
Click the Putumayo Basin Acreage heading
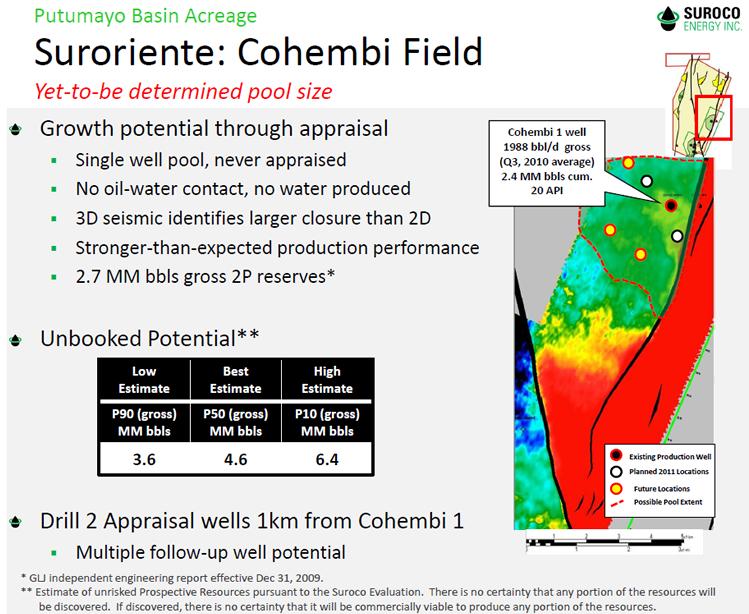point(146,16)
